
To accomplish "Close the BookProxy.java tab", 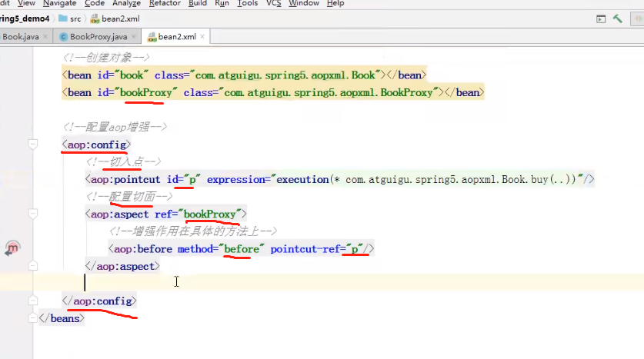I will coord(133,37).
